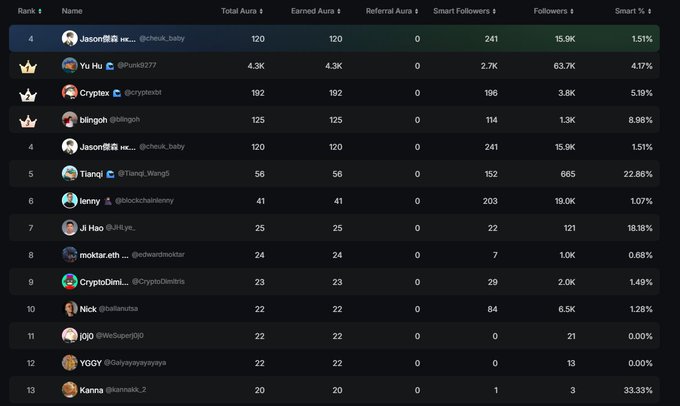This screenshot has width=680, height=406.
Task: Sort by Followers column header
Action: tap(554, 11)
